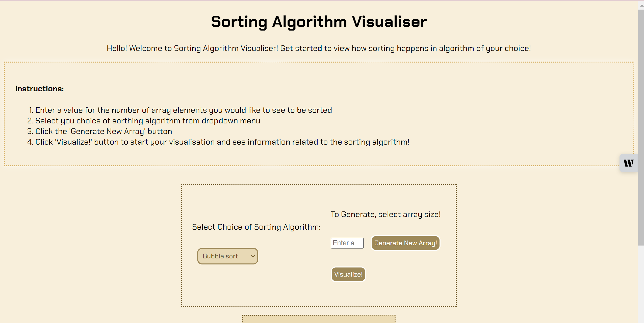
Task: Click 'To Generate, select array size!' label
Action: coord(386,214)
